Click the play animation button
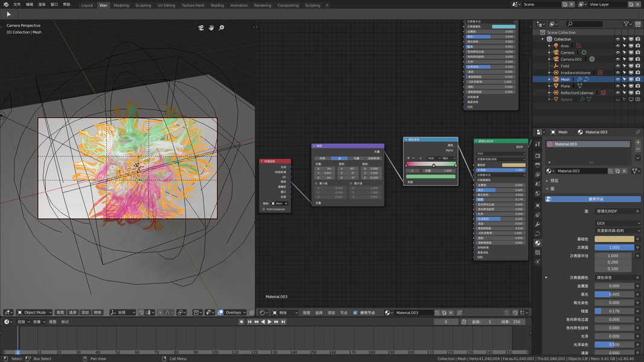The height and width of the screenshot is (362, 644). tap(269, 322)
